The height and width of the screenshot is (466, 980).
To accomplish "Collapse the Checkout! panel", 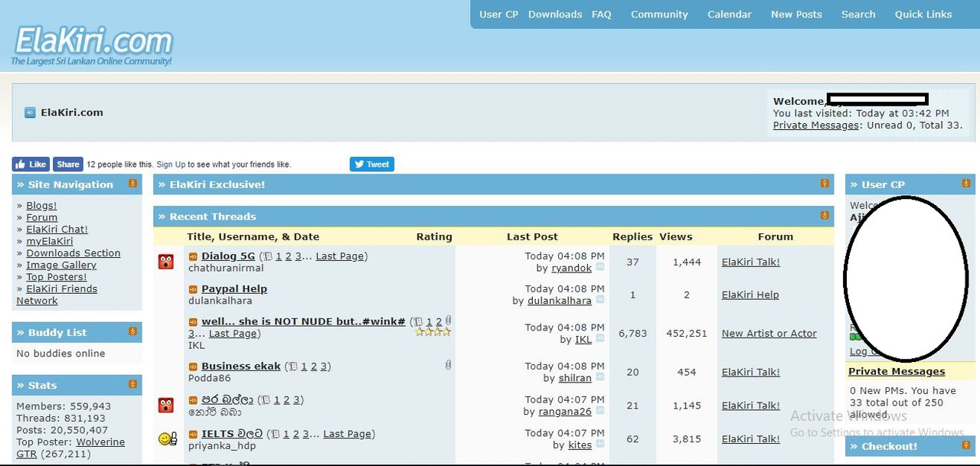I will coord(966,445).
